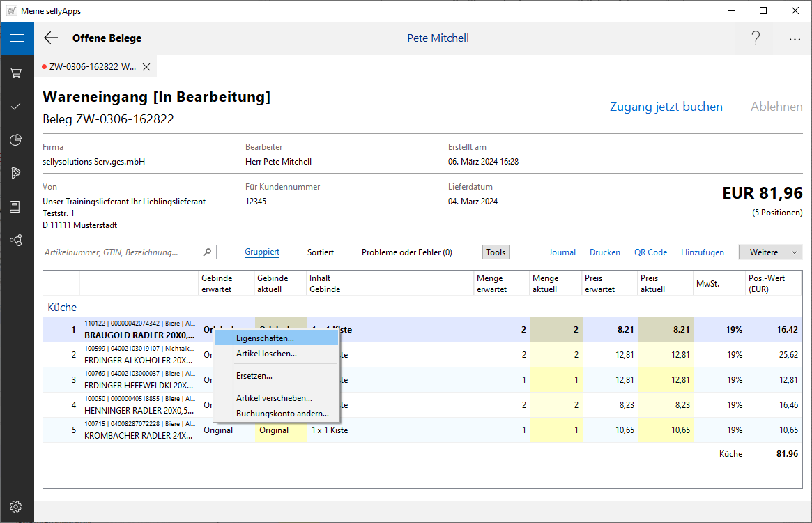Go back with the arrow icon
The image size is (812, 523).
coord(51,38)
